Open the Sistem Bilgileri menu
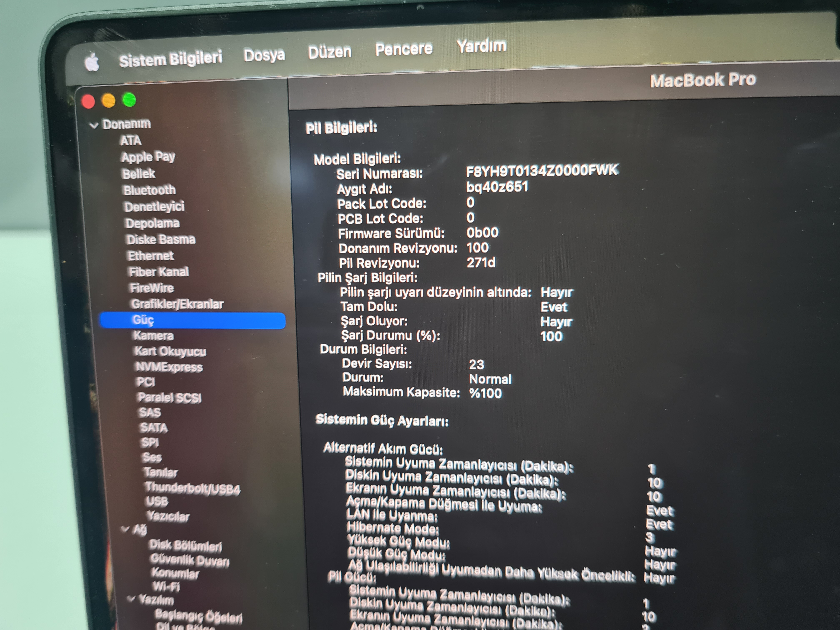This screenshot has height=630, width=840. tap(170, 59)
